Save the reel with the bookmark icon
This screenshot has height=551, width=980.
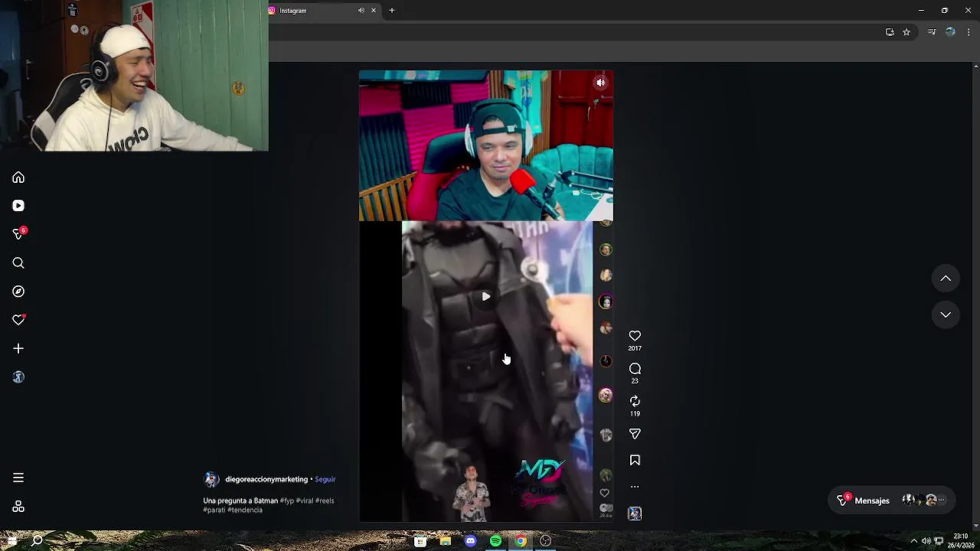pos(635,460)
